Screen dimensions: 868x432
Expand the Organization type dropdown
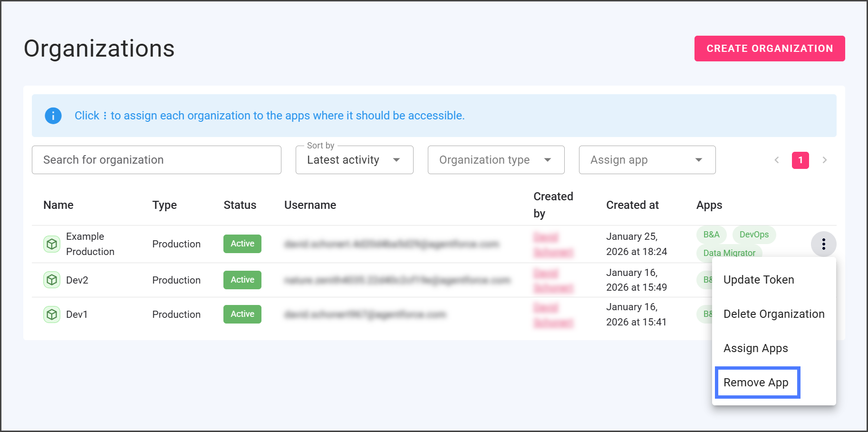tap(496, 160)
